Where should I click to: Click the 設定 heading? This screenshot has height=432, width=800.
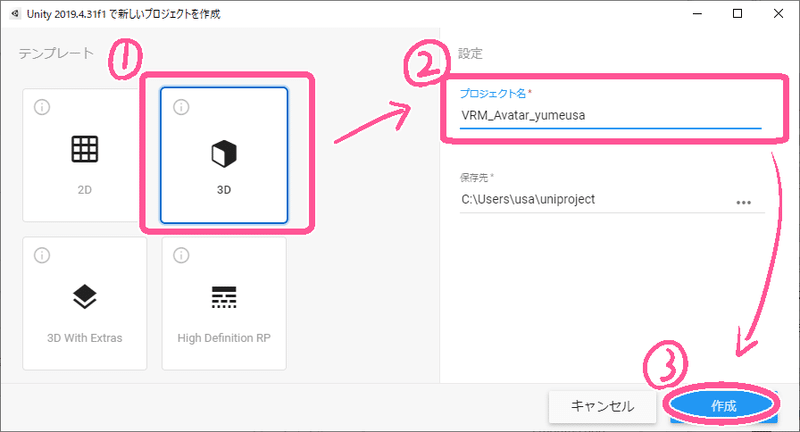point(470,54)
